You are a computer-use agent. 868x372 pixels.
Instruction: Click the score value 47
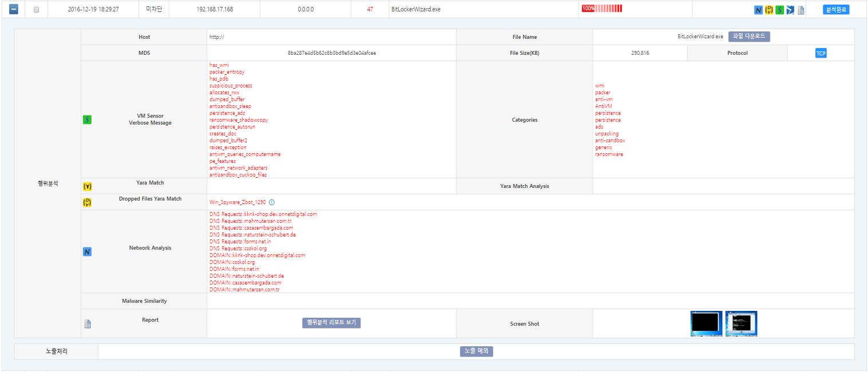370,10
